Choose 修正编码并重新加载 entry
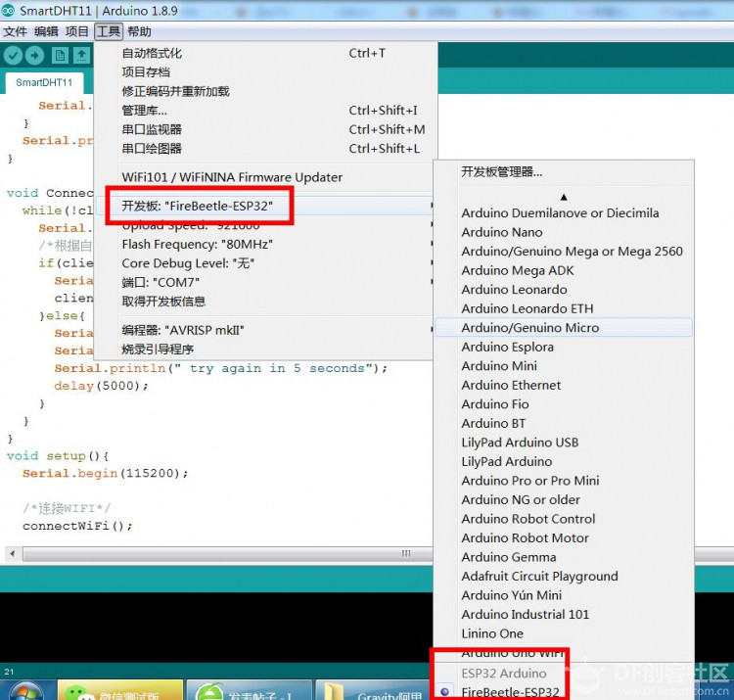The height and width of the screenshot is (700, 734). (x=266, y=91)
